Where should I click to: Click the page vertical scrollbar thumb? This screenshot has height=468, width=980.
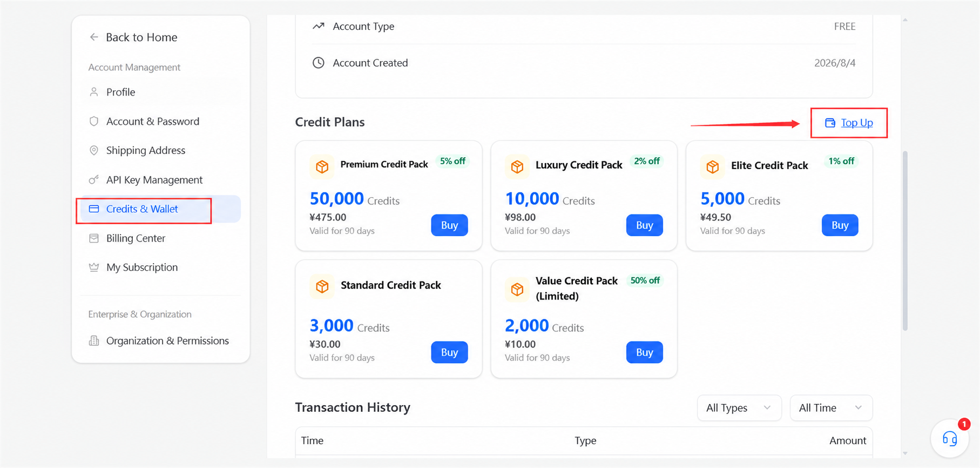coord(905,240)
